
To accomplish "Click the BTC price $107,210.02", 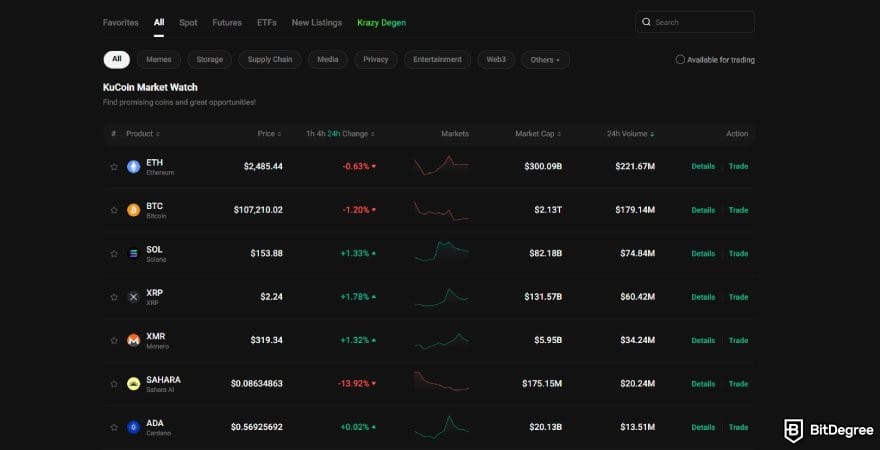I will tap(258, 210).
